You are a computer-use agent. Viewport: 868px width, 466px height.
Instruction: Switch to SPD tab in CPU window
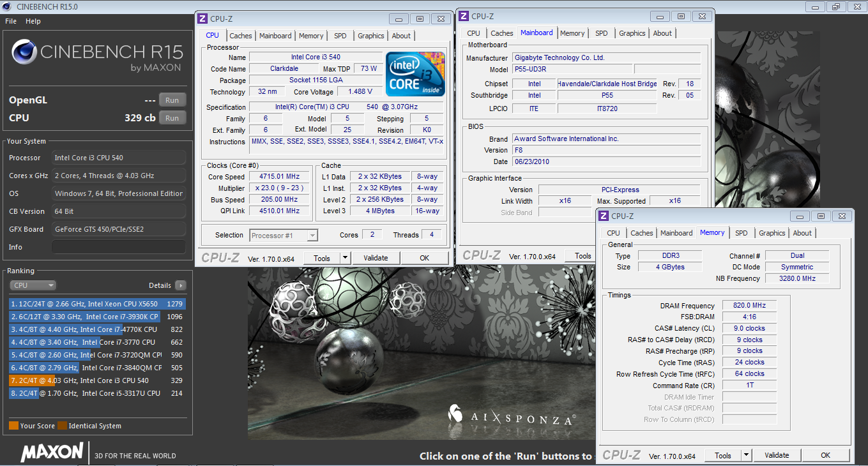pyautogui.click(x=340, y=36)
